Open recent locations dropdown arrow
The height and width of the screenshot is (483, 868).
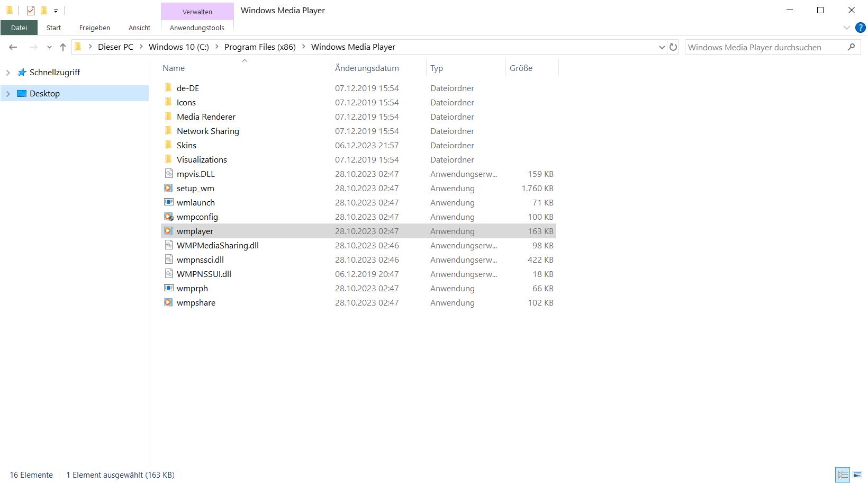click(x=49, y=47)
